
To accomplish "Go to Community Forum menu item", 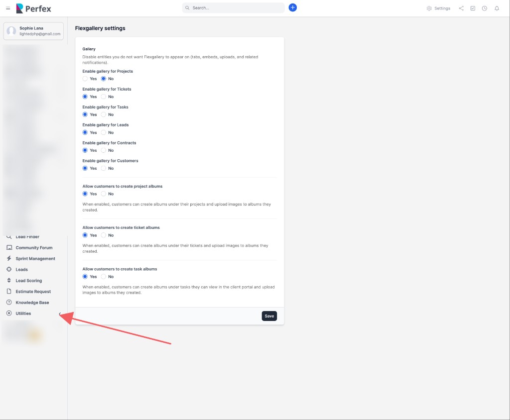I will pyautogui.click(x=34, y=248).
